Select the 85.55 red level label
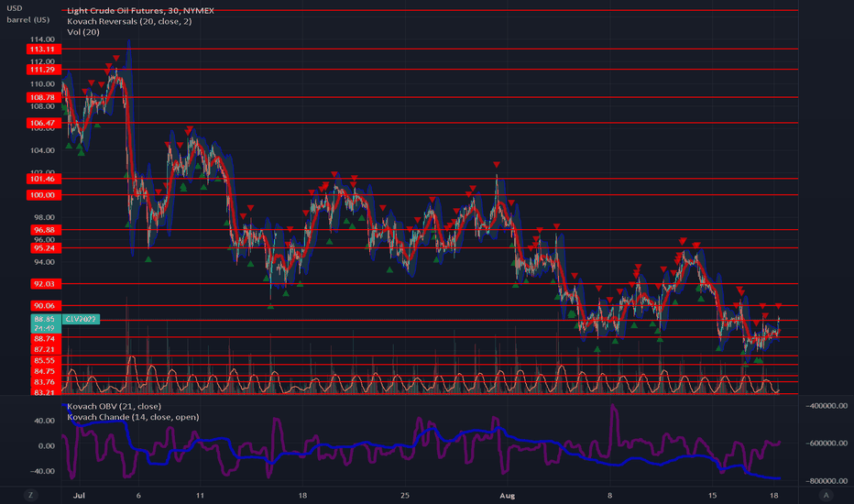Screen dimensions: 854x504 pyautogui.click(x=46, y=360)
